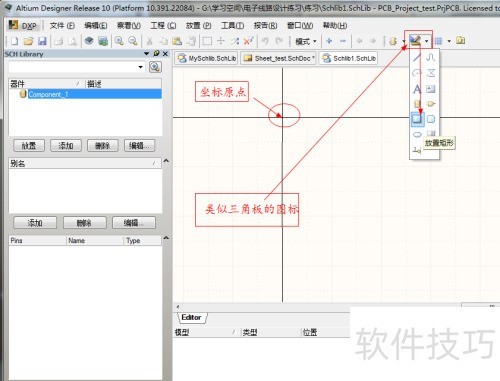Click the move selection cross icon
Viewport: 500px width, 381px height.
(x=221, y=41)
